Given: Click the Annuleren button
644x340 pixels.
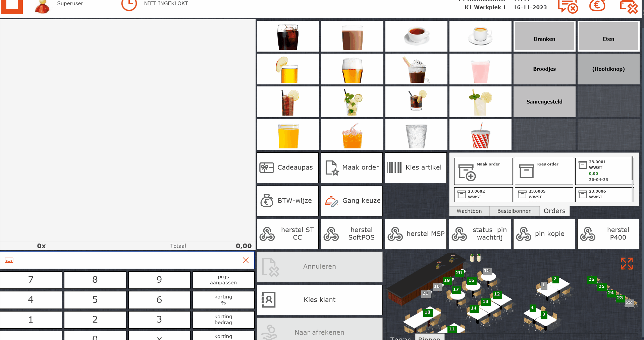Looking at the screenshot, I should click(319, 267).
